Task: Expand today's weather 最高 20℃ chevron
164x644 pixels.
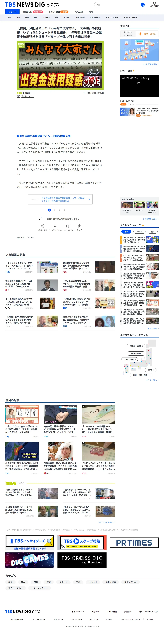Action: click(x=156, y=34)
